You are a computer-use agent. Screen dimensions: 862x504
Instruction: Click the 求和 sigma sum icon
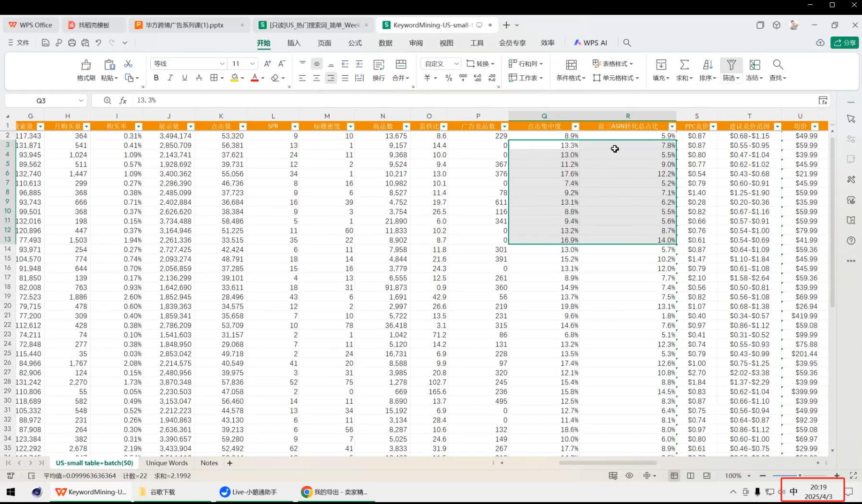[x=684, y=65]
